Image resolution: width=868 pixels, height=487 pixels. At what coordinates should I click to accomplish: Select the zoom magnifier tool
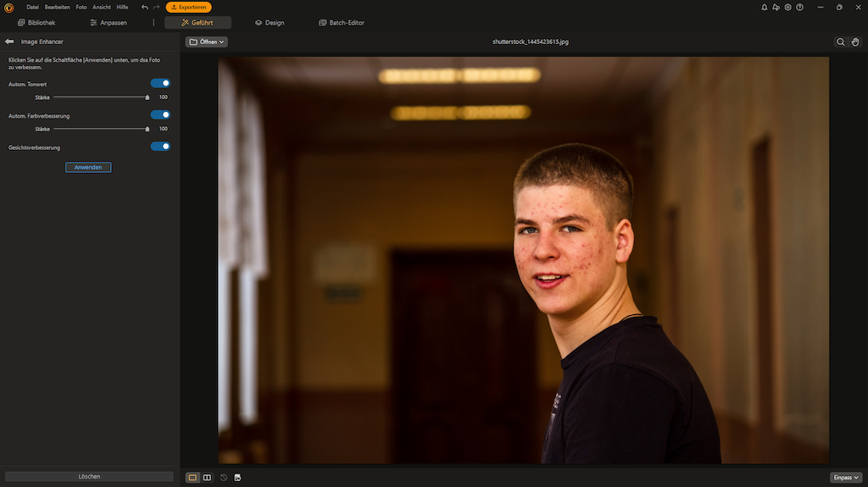tap(840, 42)
